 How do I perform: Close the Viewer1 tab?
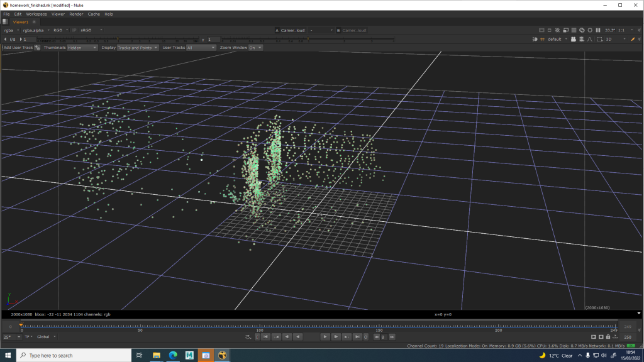[34, 22]
